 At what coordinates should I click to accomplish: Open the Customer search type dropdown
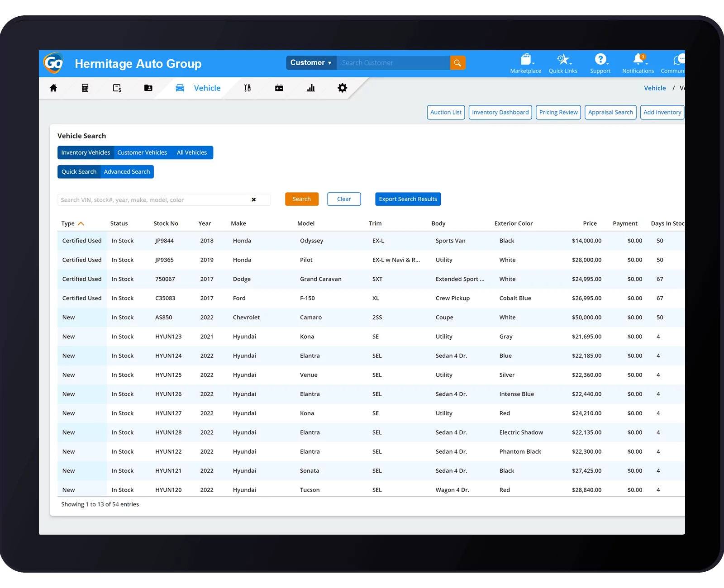(311, 63)
